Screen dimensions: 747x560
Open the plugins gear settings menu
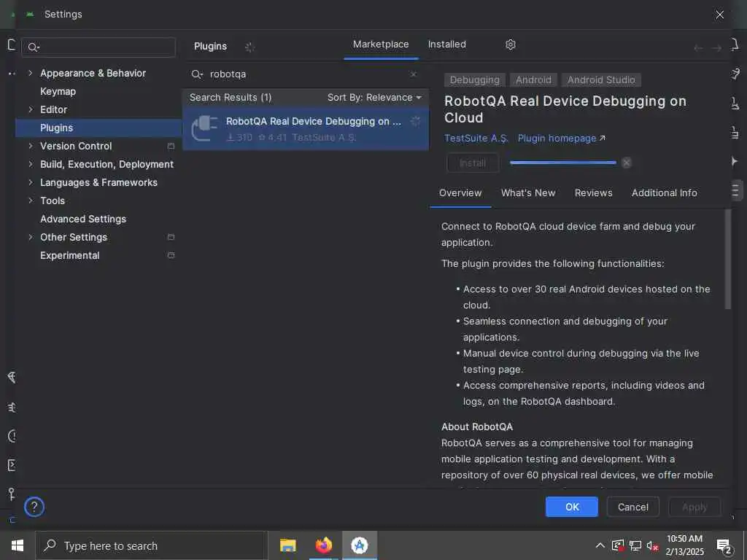coord(510,44)
